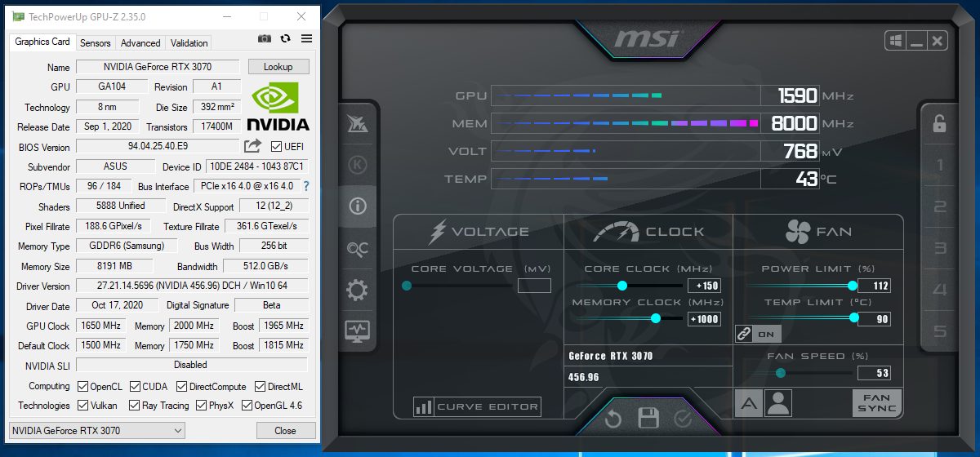Select Afterburner profile slot 5
Screen dimensions: 980x457
[940, 331]
